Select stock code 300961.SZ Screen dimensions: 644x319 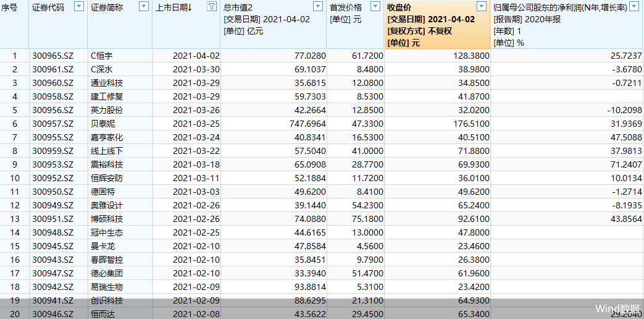53,69
